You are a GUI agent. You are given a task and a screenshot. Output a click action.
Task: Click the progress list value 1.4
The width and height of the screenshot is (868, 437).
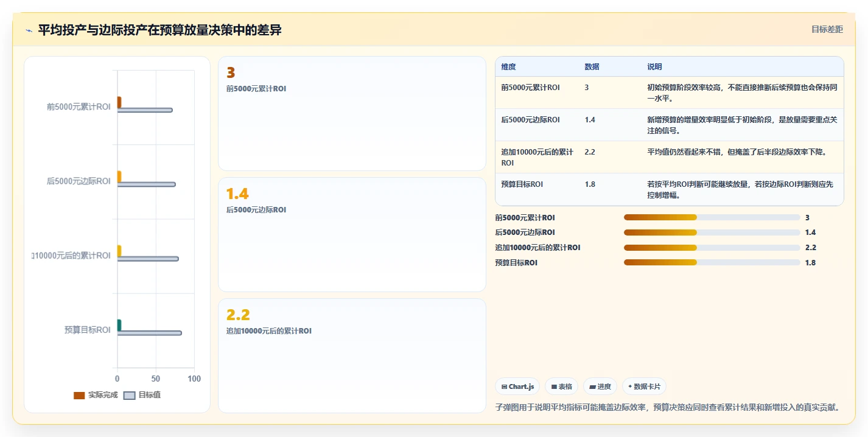810,232
